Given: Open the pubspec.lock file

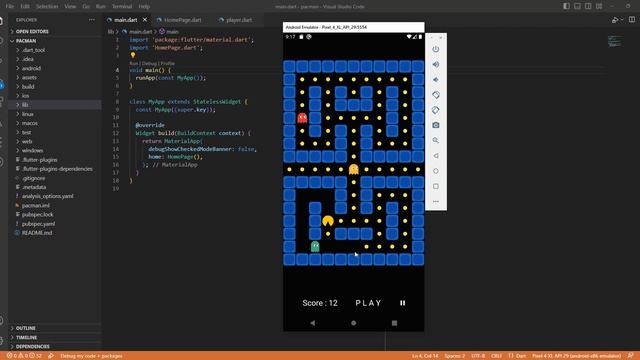Looking at the screenshot, I should 55,214.
